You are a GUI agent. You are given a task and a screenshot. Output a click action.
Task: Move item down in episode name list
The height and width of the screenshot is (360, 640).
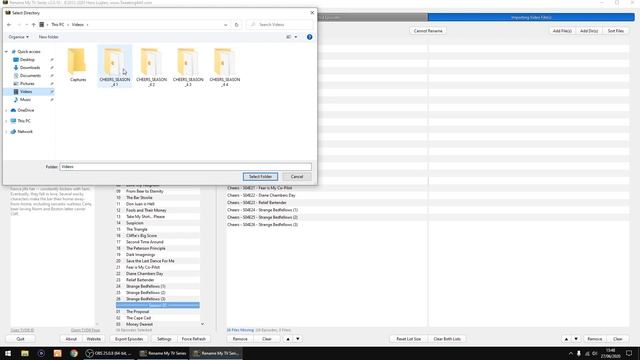tap(298, 339)
